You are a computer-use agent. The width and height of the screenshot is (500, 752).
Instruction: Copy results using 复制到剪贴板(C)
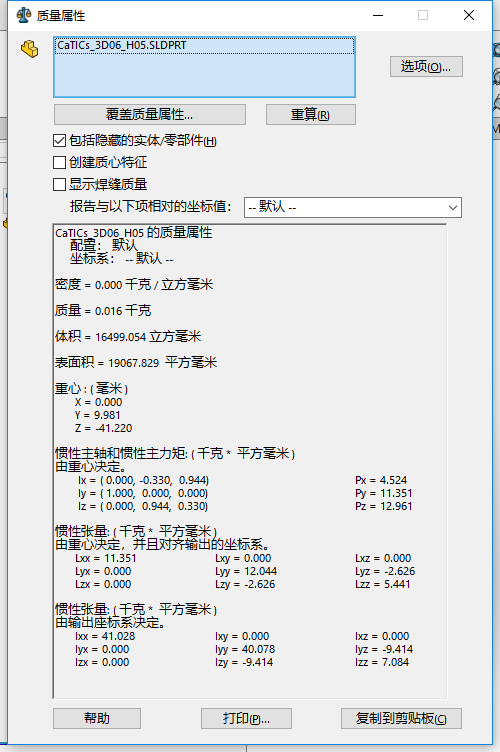(401, 718)
